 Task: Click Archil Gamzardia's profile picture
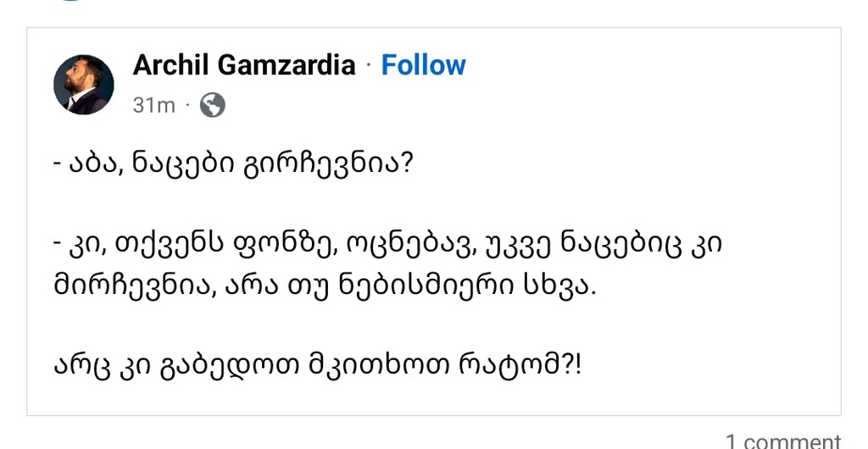pyautogui.click(x=84, y=85)
